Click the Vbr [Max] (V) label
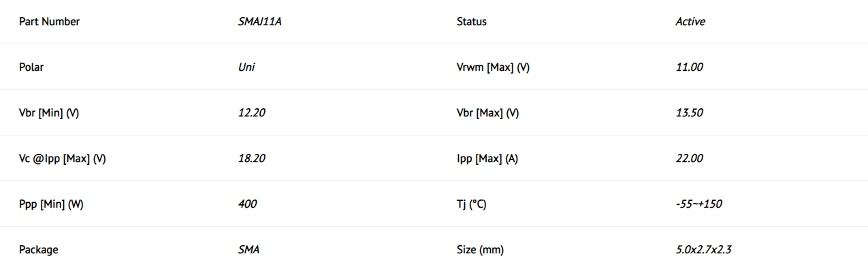This screenshot has width=868, height=271. pos(487,113)
